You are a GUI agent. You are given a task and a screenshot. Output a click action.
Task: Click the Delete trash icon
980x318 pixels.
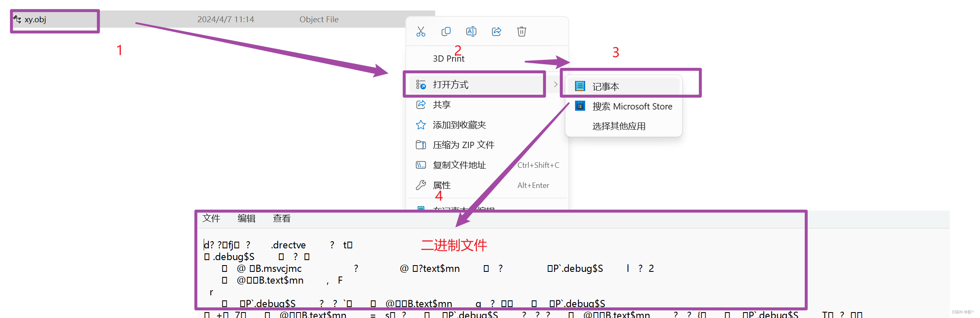(522, 31)
